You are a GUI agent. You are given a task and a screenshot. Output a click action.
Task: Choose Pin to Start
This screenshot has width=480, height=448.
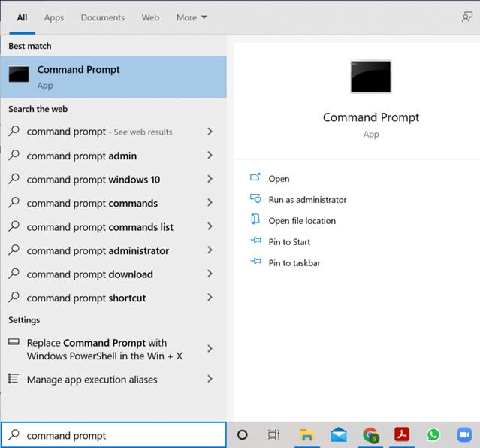pos(289,242)
